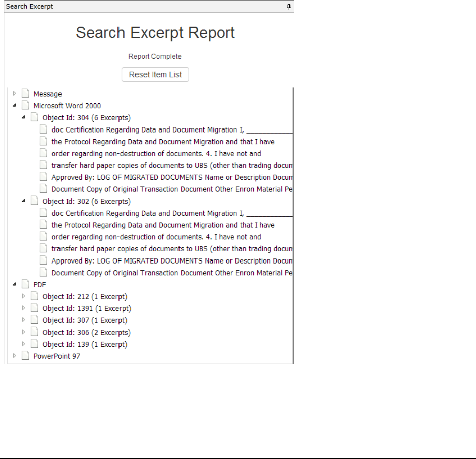Select Object Id: 139 (1 Excerpt)

coord(85,344)
